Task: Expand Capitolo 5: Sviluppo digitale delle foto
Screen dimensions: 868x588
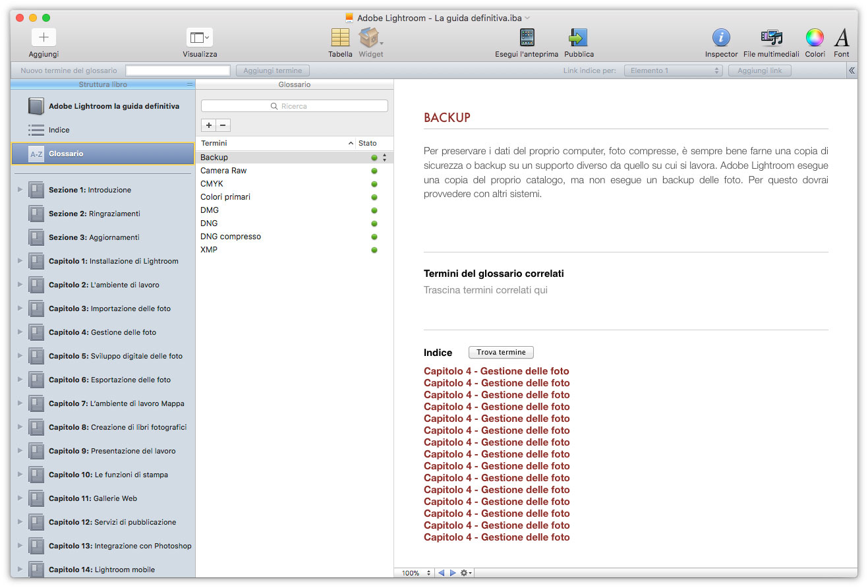Action: tap(20, 356)
